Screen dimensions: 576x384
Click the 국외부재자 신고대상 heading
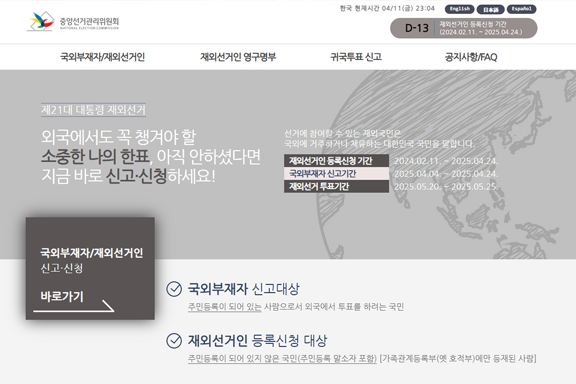point(244,289)
